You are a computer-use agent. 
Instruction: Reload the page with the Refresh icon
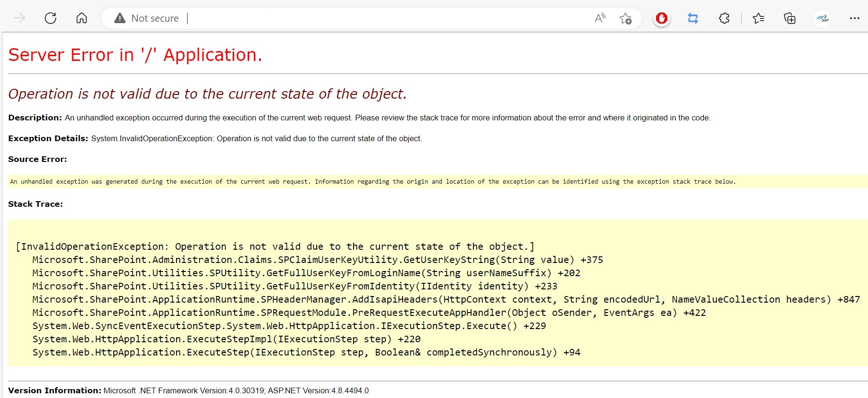pyautogui.click(x=51, y=18)
